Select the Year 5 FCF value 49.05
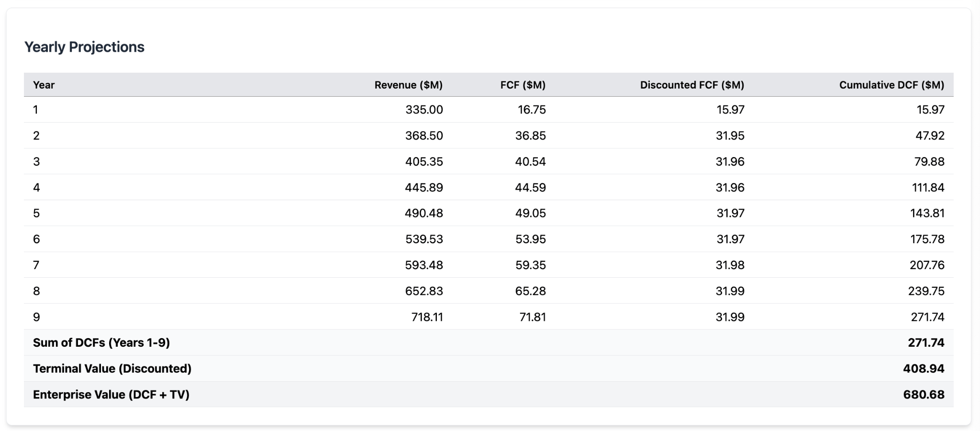Image resolution: width=980 pixels, height=431 pixels. click(x=530, y=213)
